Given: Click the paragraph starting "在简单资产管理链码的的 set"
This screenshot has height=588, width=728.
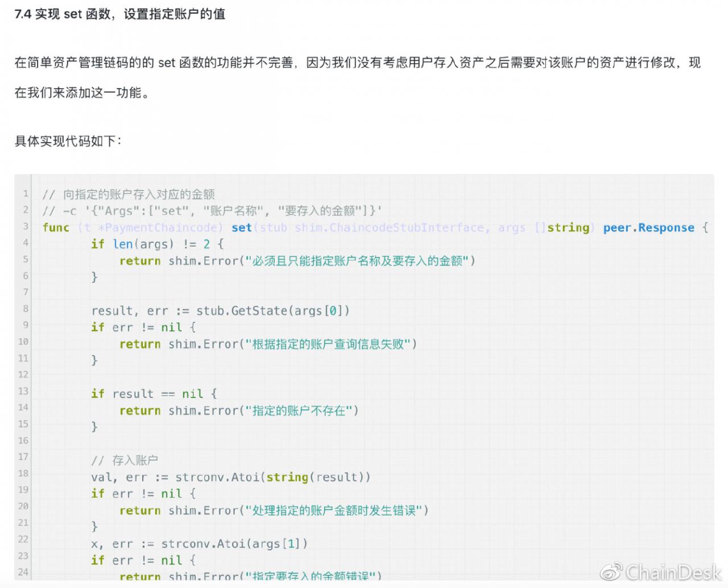Looking at the screenshot, I should tap(357, 77).
